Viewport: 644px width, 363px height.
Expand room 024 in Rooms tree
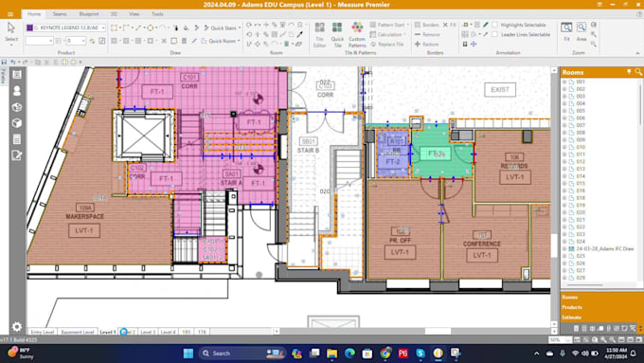(x=564, y=242)
